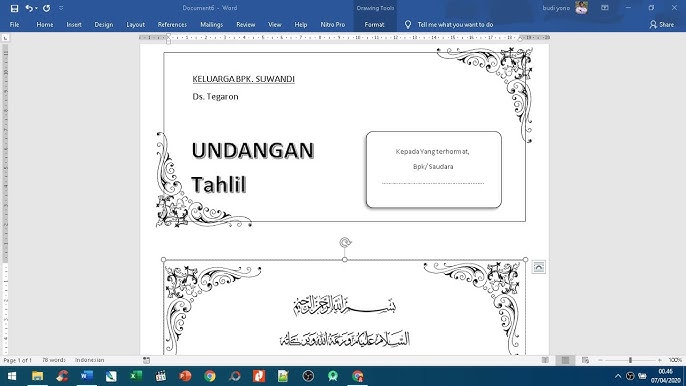
Task: Click the zoom out minus button
Action: tap(600, 360)
